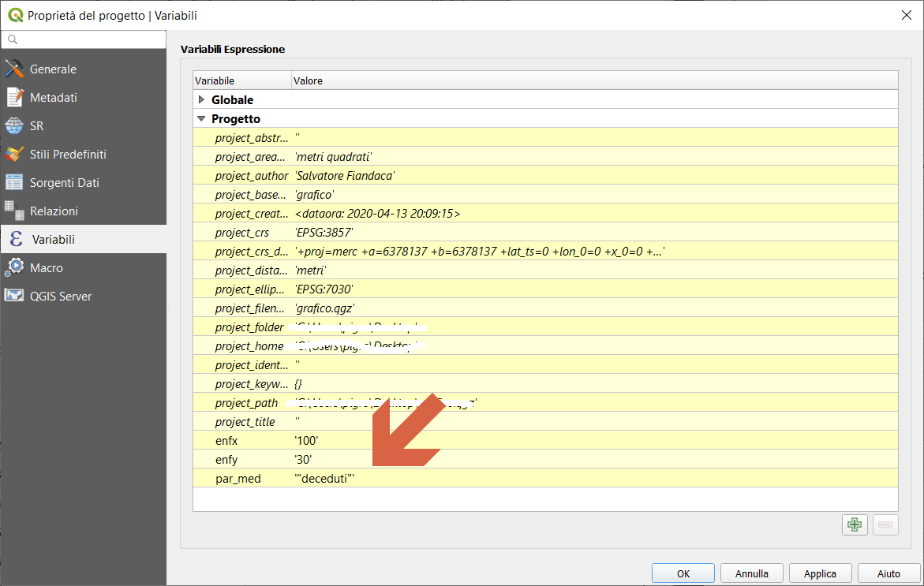This screenshot has height=586, width=924.
Task: Click the QGIS Server icon
Action: pyautogui.click(x=14, y=297)
